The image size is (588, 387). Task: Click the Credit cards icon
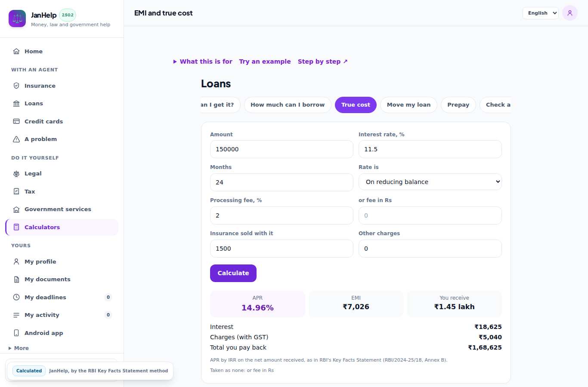coord(16,121)
